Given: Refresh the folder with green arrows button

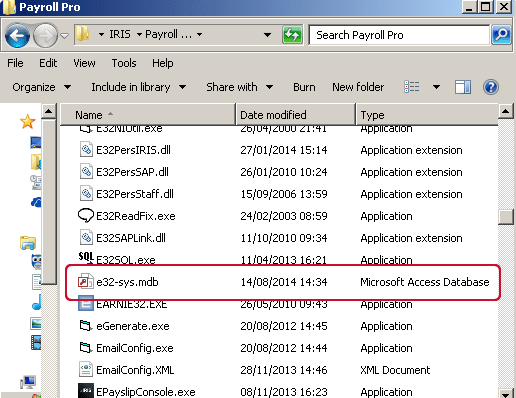Looking at the screenshot, I should click(292, 35).
